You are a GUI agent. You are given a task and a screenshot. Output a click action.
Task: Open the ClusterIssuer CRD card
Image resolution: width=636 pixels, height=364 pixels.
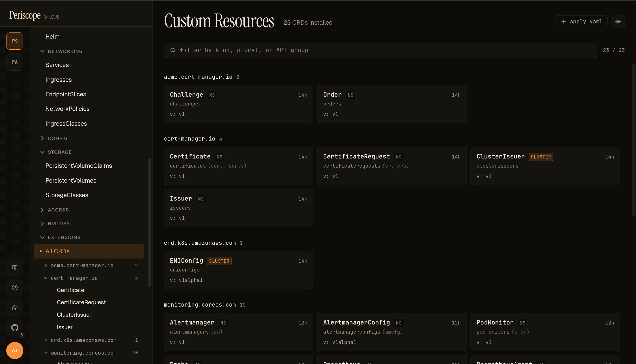545,166
